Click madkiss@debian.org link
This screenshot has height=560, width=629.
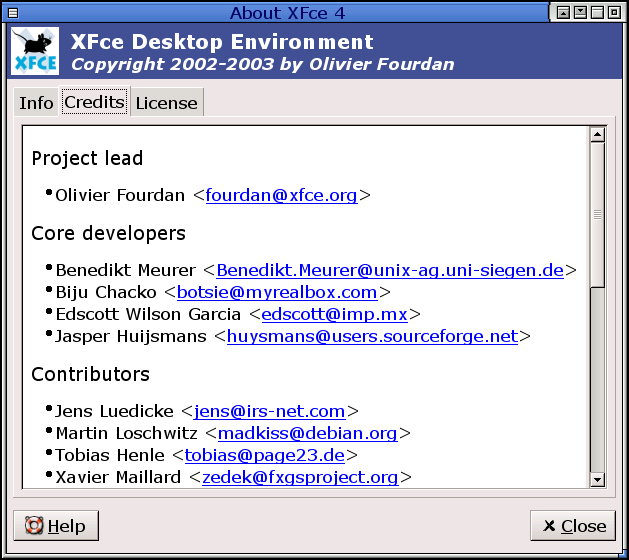(307, 434)
